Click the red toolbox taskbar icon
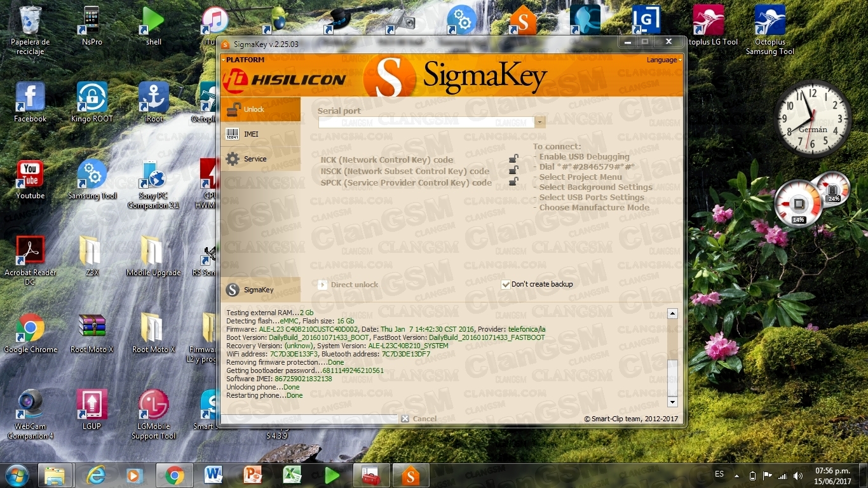The height and width of the screenshot is (488, 868). tap(370, 475)
